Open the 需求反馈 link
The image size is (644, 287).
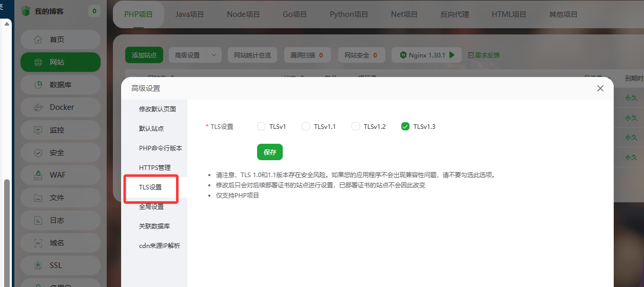484,55
